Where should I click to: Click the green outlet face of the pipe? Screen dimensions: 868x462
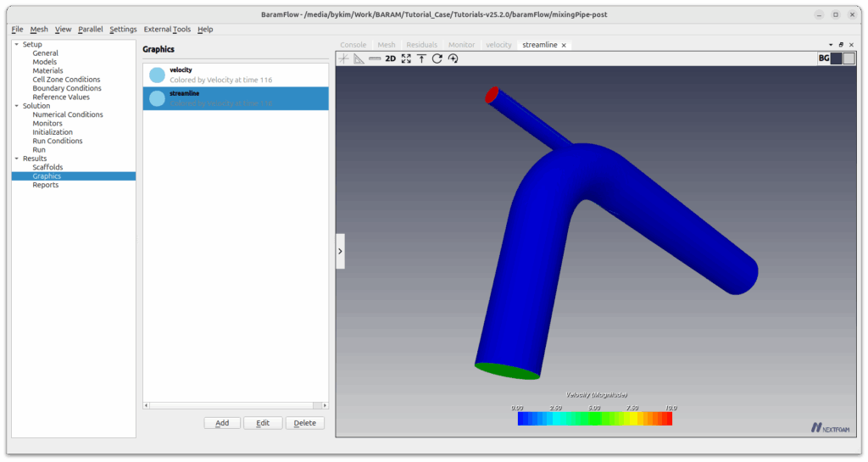pos(508,370)
